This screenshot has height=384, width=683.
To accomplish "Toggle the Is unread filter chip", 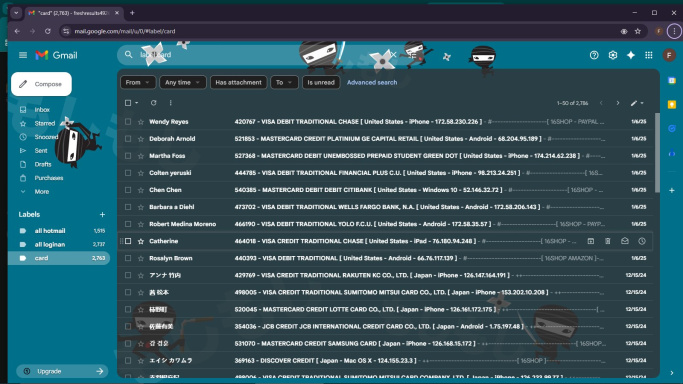I will pyautogui.click(x=321, y=82).
